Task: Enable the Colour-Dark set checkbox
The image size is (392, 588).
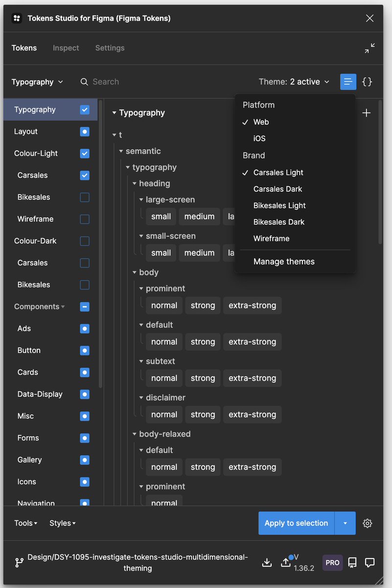Action: coord(85,241)
